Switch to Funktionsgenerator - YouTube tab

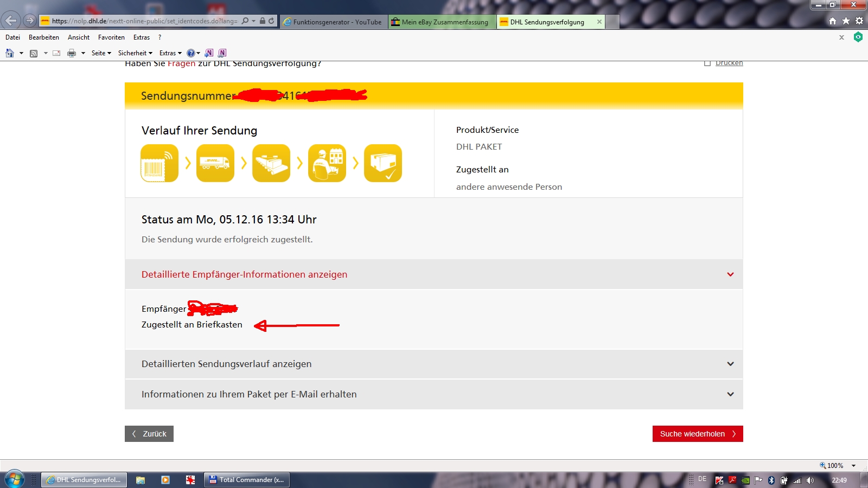(333, 22)
